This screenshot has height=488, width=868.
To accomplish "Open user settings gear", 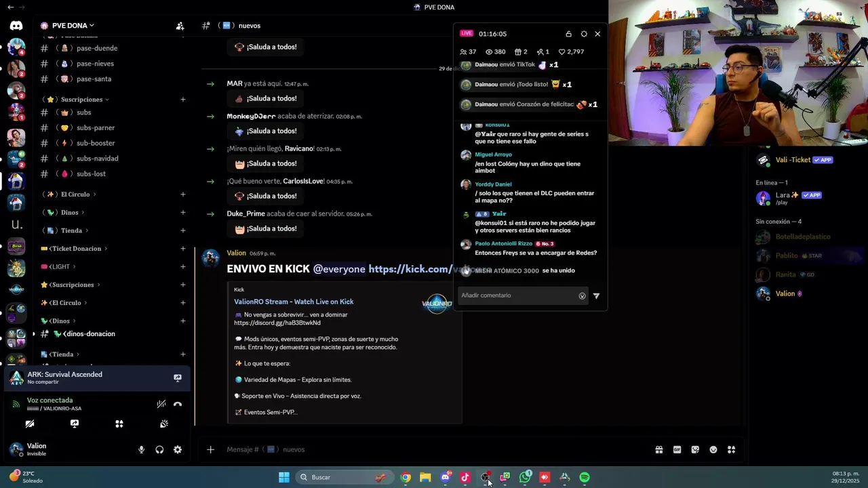I will pyautogui.click(x=178, y=449).
